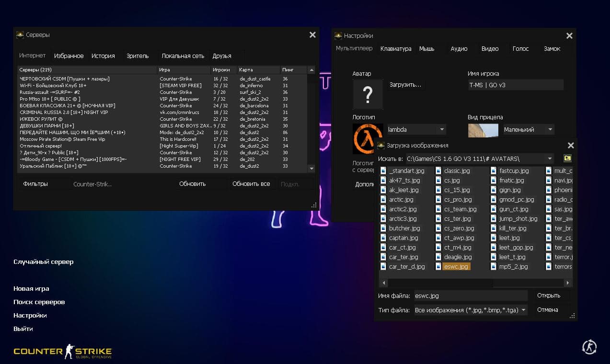Viewport: 610px width, 364px height.
Task: Pick the fnatic.jpg image file icon
Action: pyautogui.click(x=494, y=181)
